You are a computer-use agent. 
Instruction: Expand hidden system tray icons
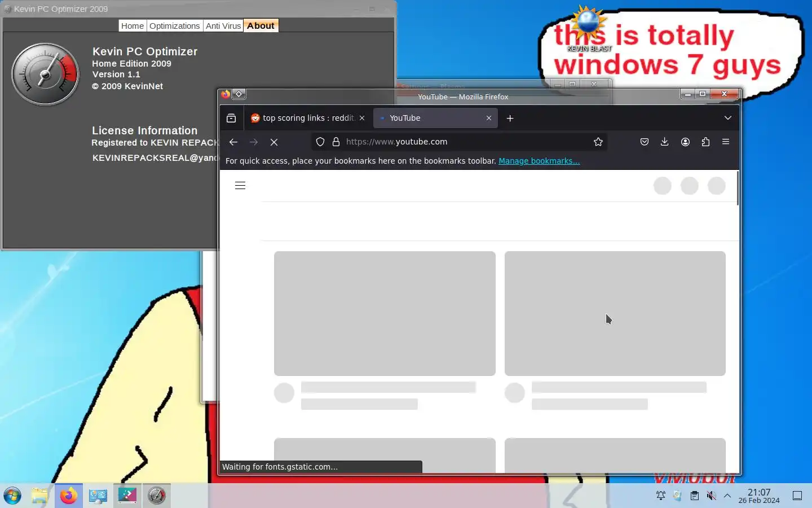727,496
